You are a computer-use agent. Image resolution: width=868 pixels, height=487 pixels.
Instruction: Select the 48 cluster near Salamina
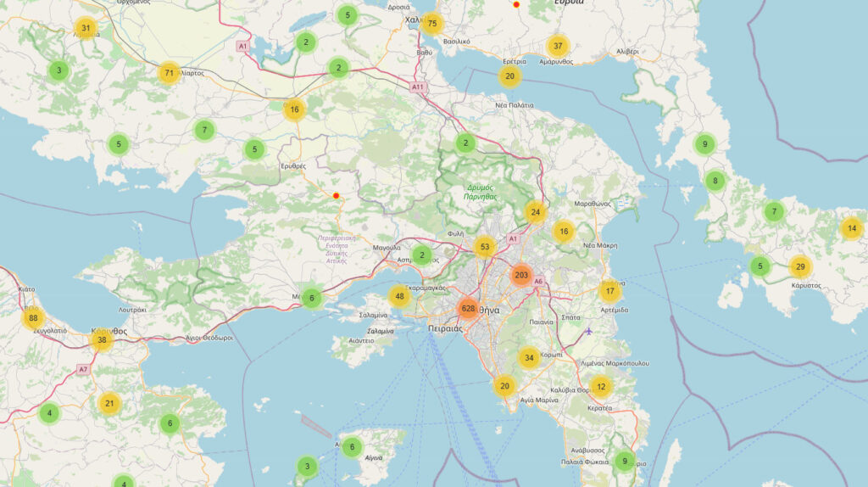click(399, 296)
